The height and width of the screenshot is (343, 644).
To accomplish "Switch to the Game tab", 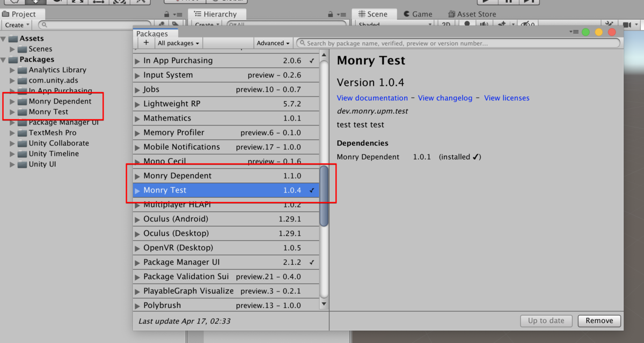I will 418,14.
